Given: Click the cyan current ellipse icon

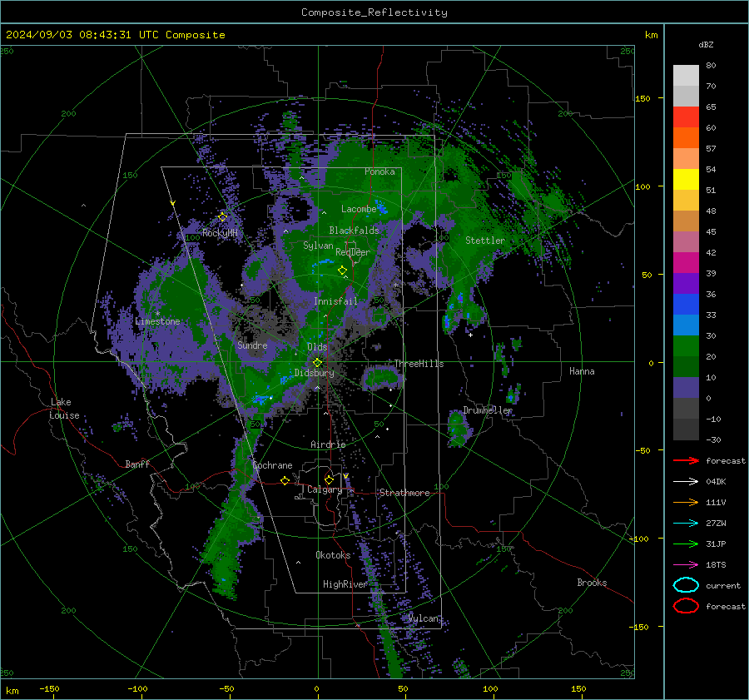Looking at the screenshot, I should click(686, 585).
